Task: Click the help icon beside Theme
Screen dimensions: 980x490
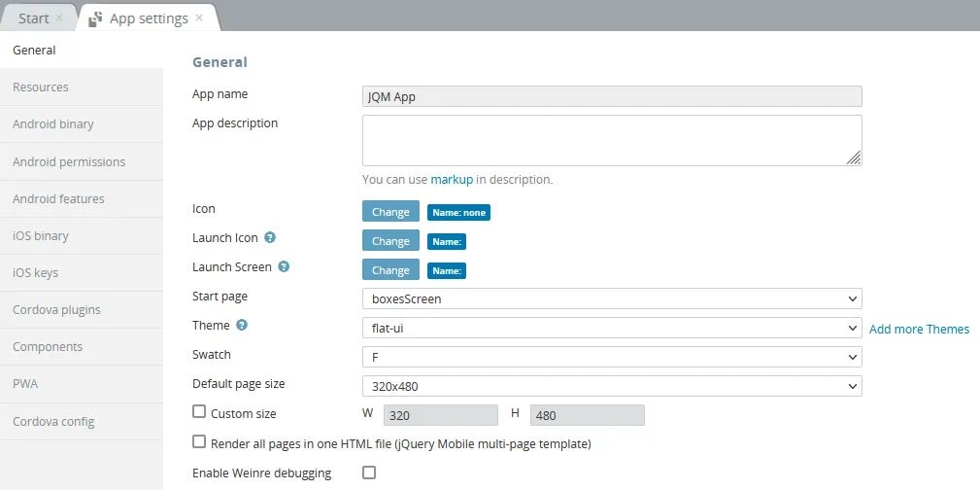Action: pos(242,325)
